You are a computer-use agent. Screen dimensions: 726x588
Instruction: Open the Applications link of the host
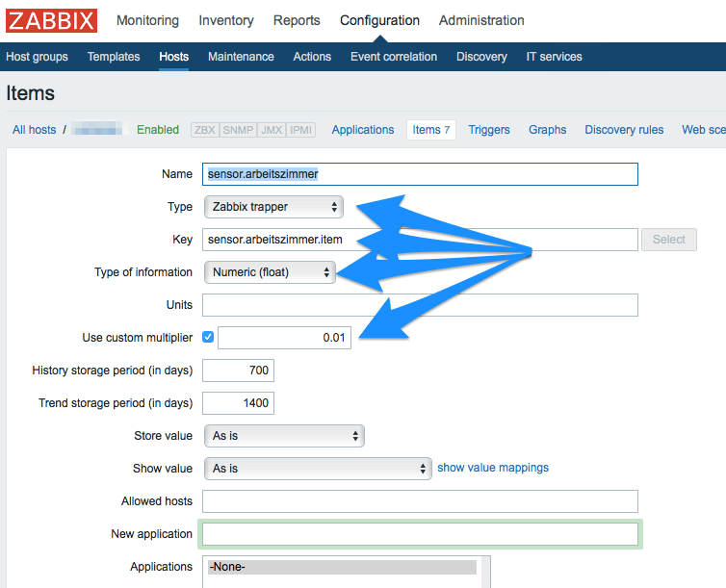click(363, 130)
